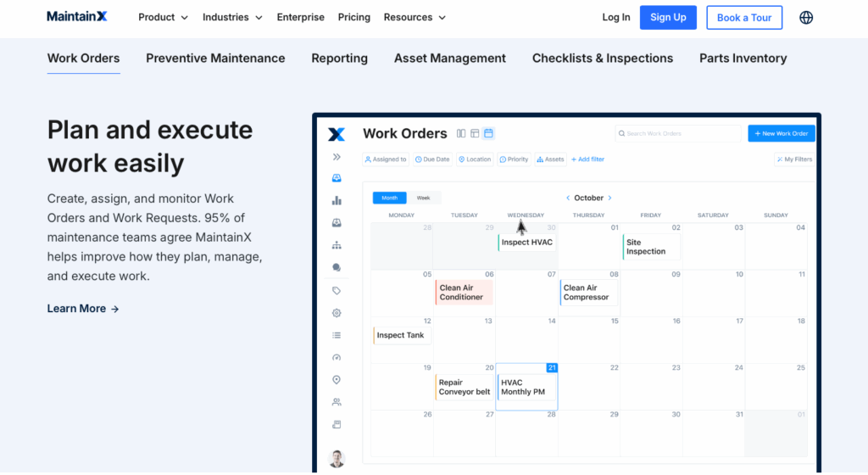
Task: Select the Reporting tab
Action: [x=339, y=59]
